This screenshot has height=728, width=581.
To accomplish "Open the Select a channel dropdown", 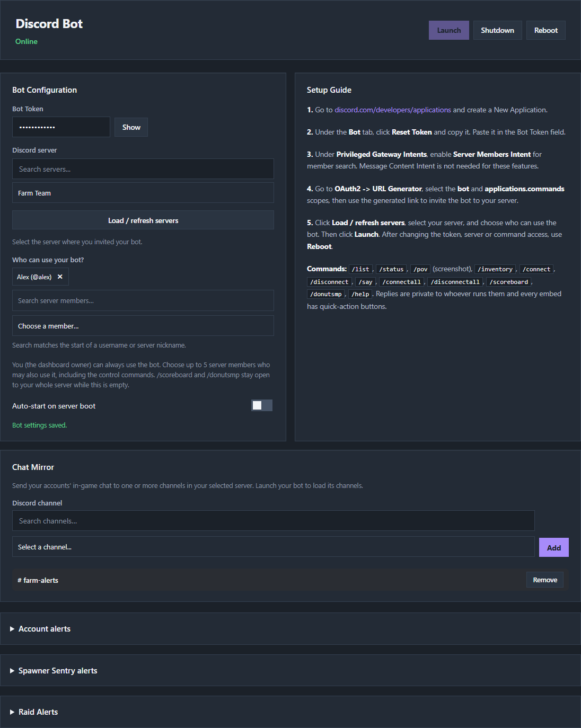I will click(x=274, y=547).
